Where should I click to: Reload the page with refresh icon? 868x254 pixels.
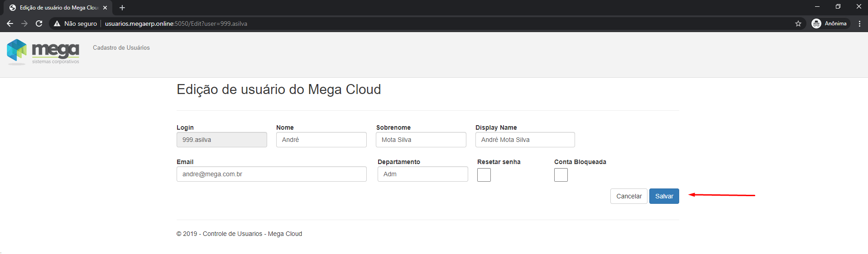39,24
